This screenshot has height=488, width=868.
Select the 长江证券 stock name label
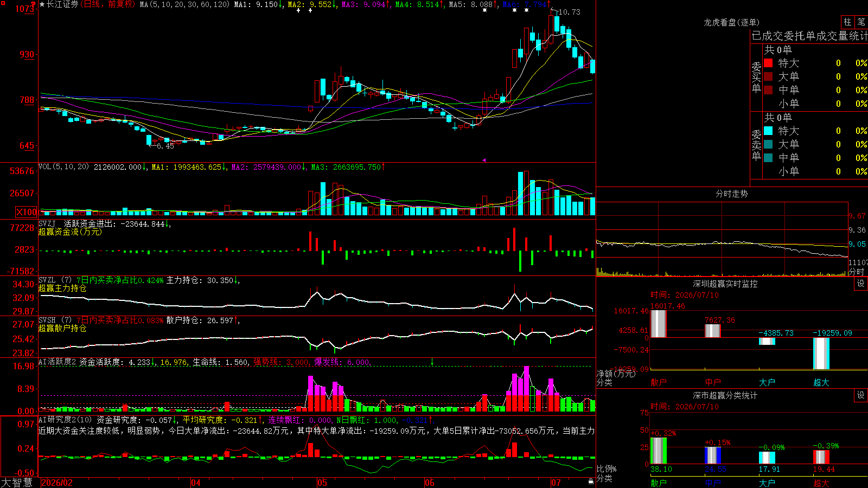(x=62, y=4)
